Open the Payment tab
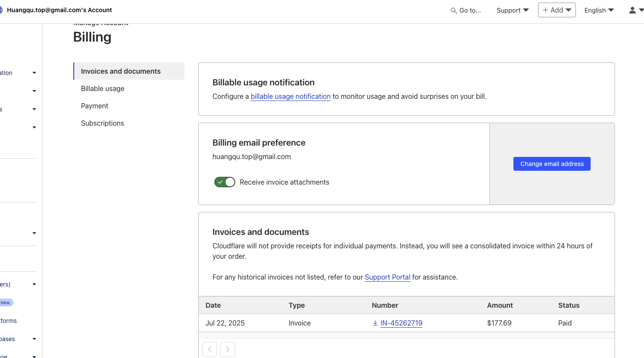The height and width of the screenshot is (358, 644). (x=95, y=106)
